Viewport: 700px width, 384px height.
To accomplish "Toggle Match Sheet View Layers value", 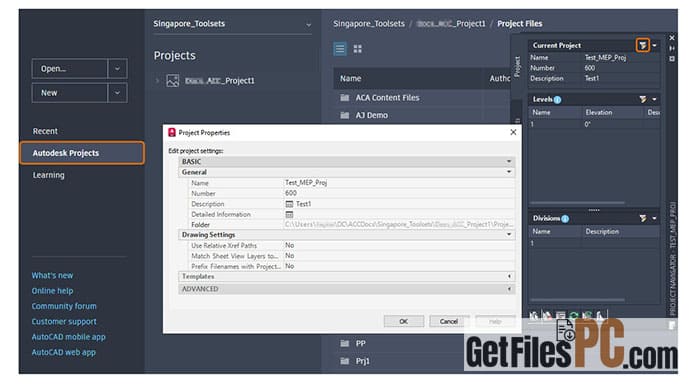I will click(399, 255).
